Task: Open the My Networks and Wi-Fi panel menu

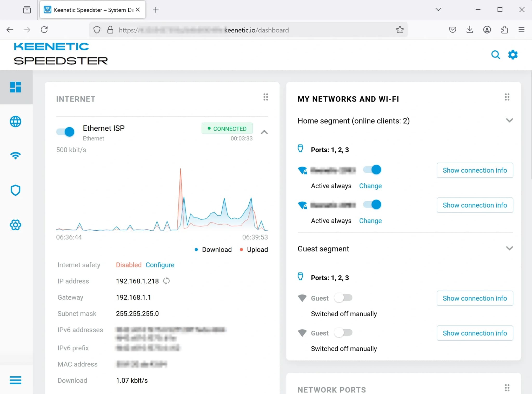Action: [x=507, y=97]
